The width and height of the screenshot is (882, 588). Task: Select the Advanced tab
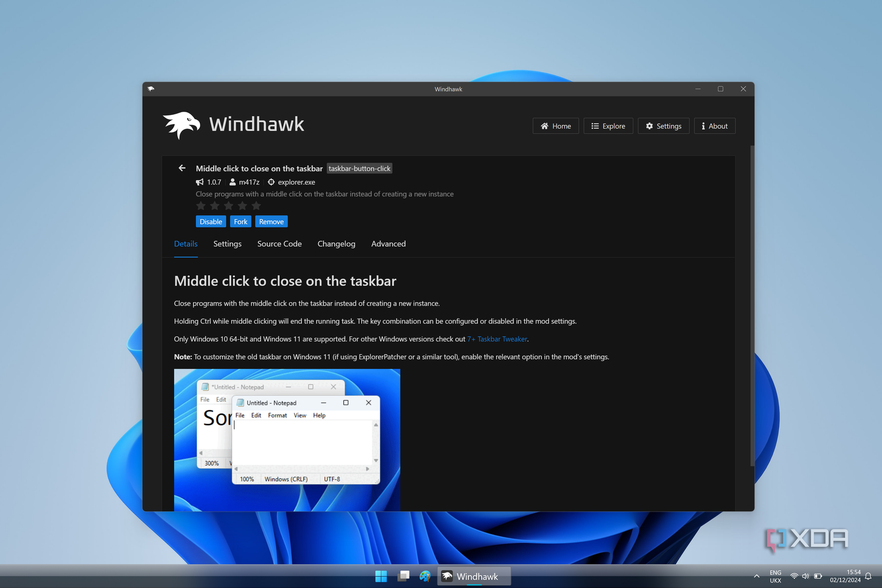(x=388, y=244)
